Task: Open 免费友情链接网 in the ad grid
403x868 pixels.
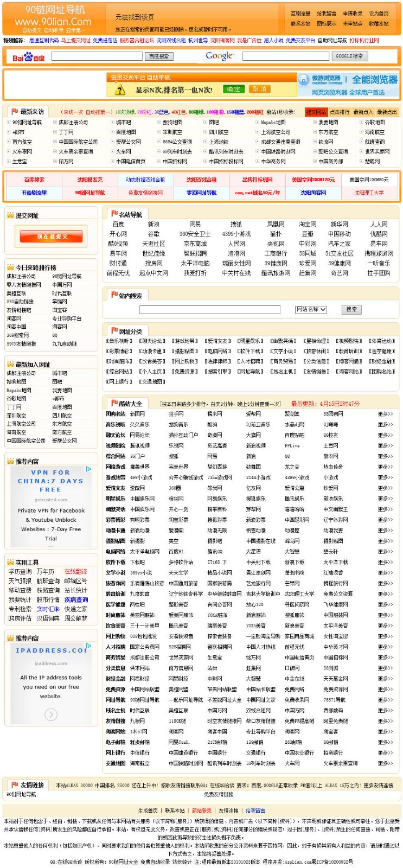Action: tap(145, 193)
